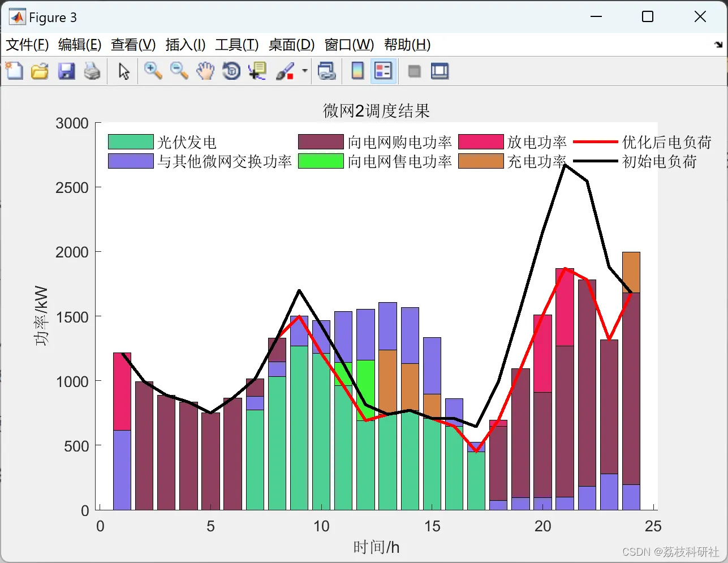Open the 窗口(W) menu
Screen dimensions: 728x563
(x=349, y=45)
